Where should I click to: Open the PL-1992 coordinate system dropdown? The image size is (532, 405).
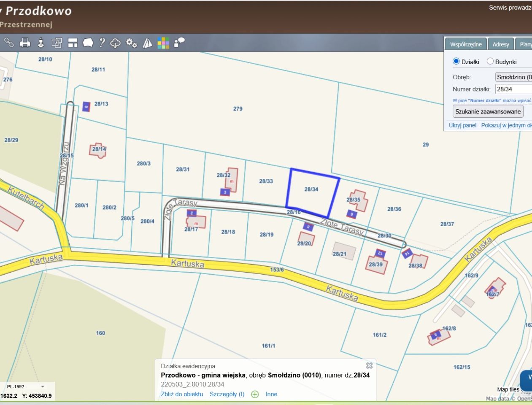tap(25, 386)
